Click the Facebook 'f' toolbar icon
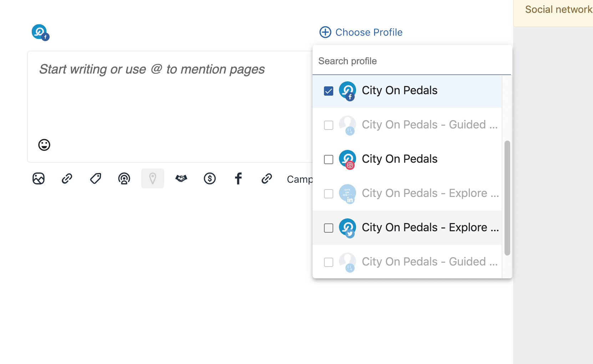The width and height of the screenshot is (593, 364). [x=238, y=178]
